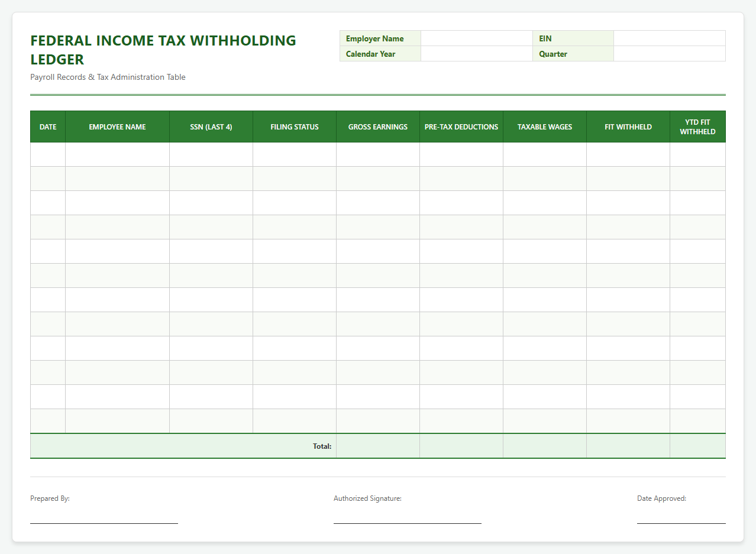
Task: Click first ledger row's SSN (Last 4) cell
Action: click(211, 154)
